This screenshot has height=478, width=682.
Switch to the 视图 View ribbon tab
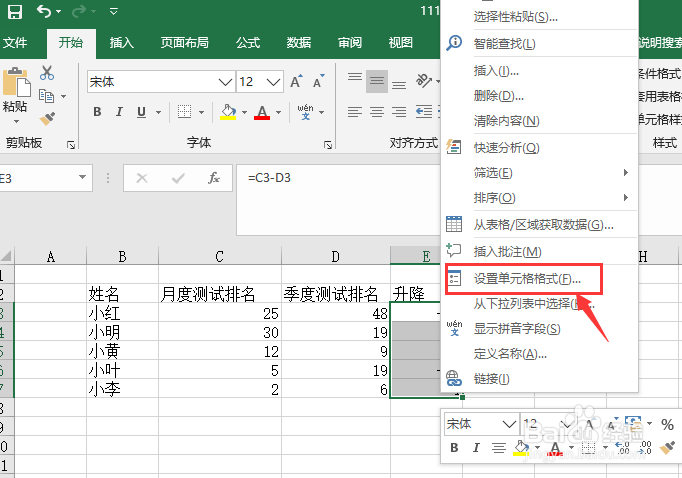tap(400, 43)
